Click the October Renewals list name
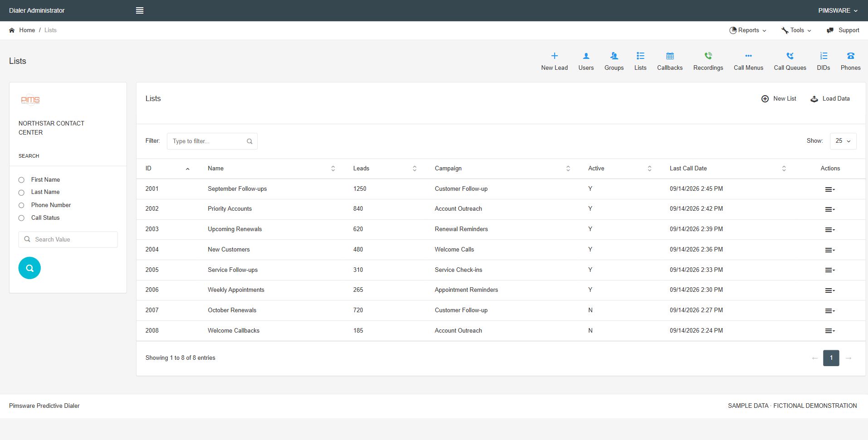This screenshot has width=868, height=440. [232, 310]
